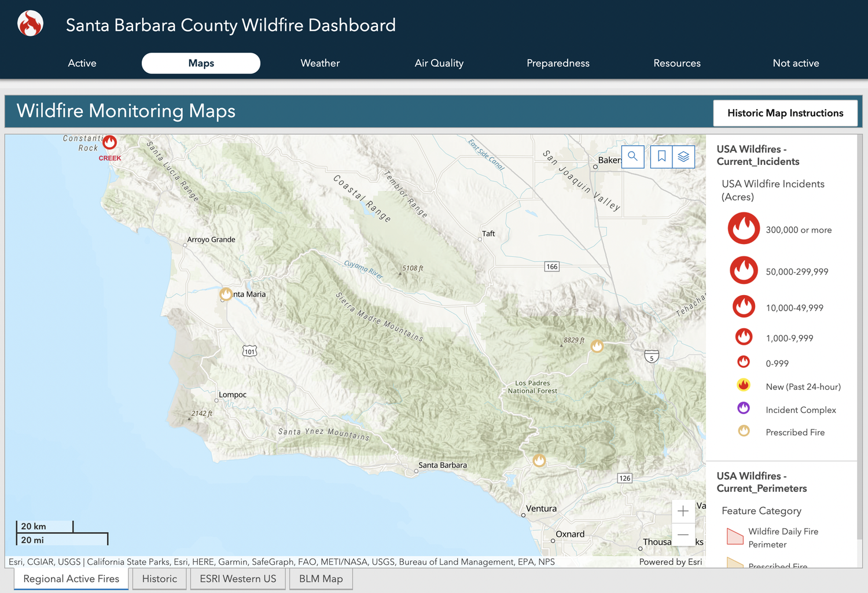Open the map search tool
The width and height of the screenshot is (868, 593).
pos(632,156)
